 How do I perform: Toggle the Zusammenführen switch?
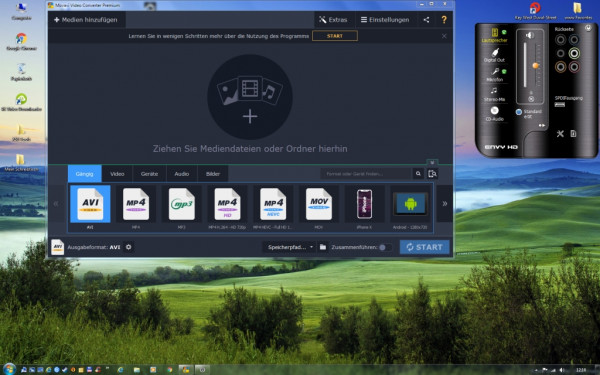384,247
